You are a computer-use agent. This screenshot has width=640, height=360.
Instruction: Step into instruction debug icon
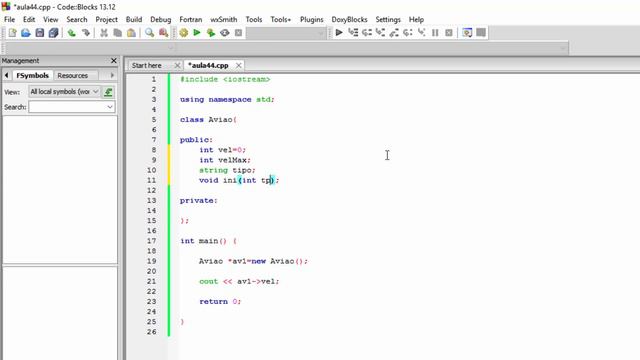click(422, 33)
